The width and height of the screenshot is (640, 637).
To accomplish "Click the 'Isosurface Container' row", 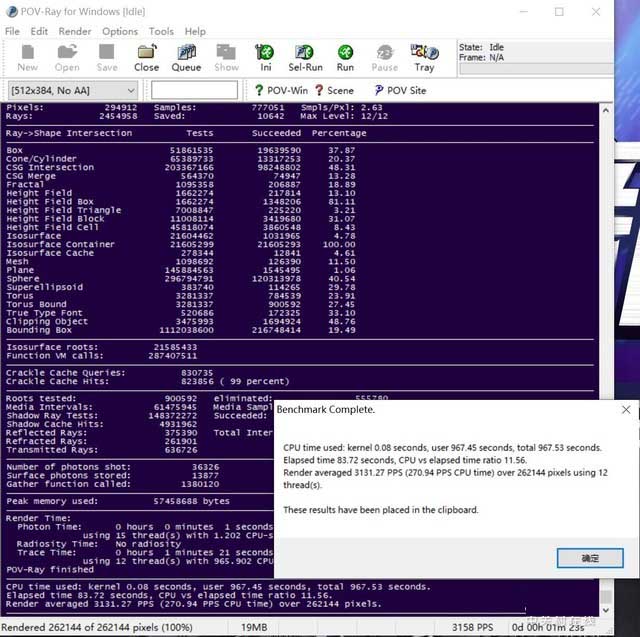I will (181, 244).
